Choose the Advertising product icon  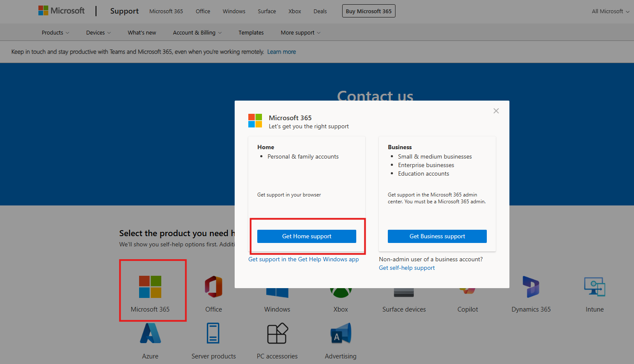click(340, 333)
